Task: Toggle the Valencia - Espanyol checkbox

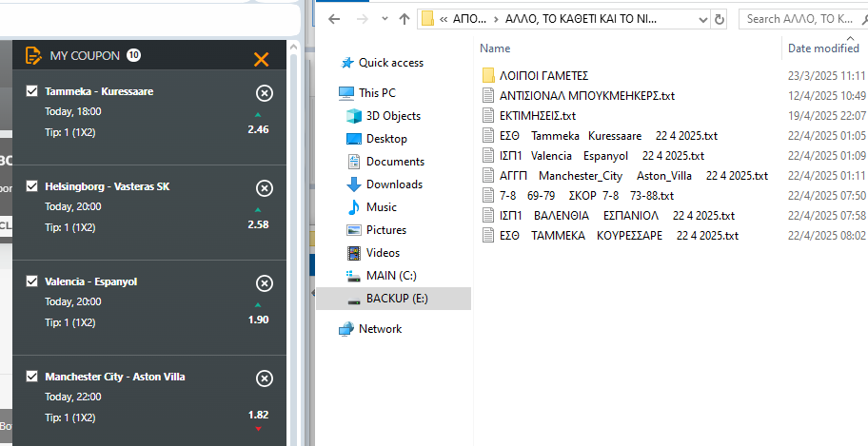Action: (32, 281)
